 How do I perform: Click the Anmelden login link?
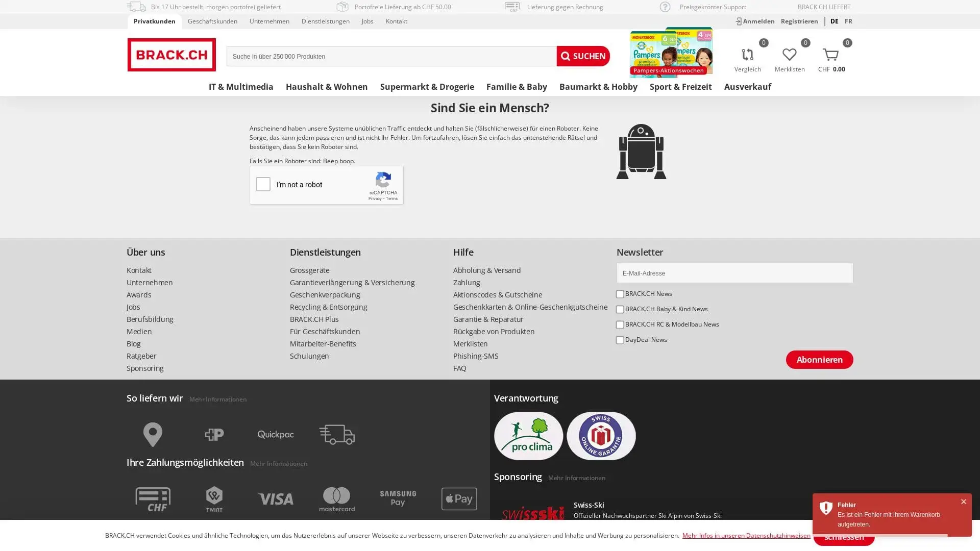[755, 21]
